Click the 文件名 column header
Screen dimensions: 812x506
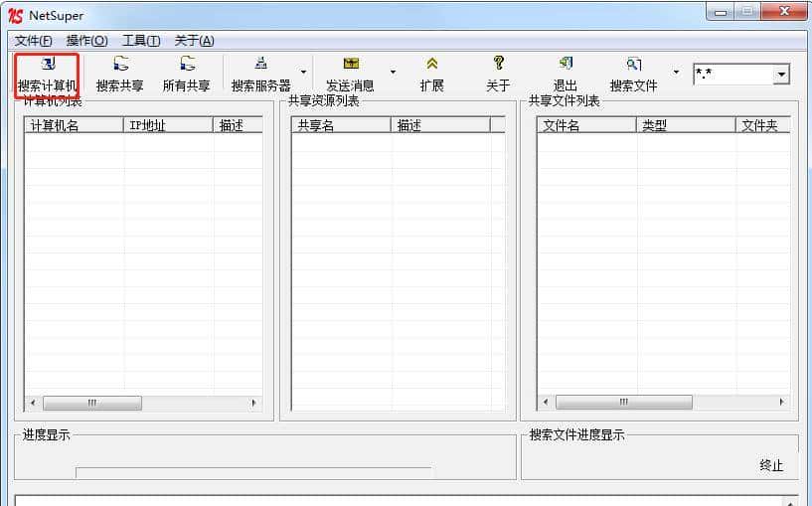coord(586,125)
